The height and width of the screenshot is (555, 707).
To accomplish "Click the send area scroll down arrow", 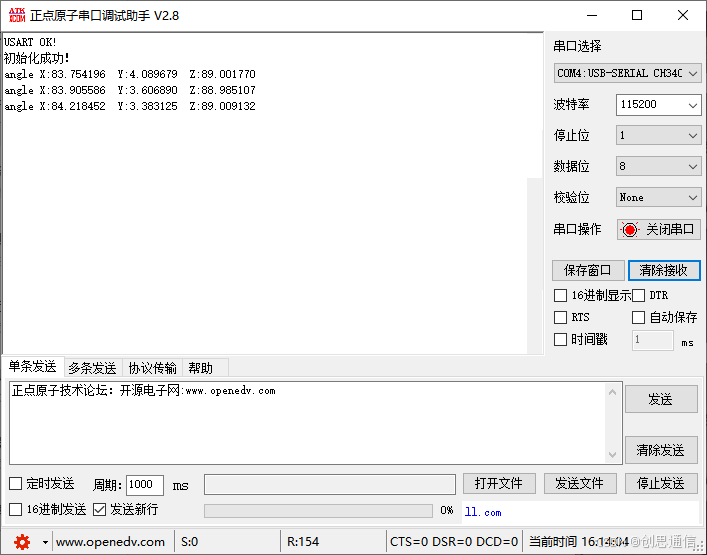I will [x=612, y=454].
